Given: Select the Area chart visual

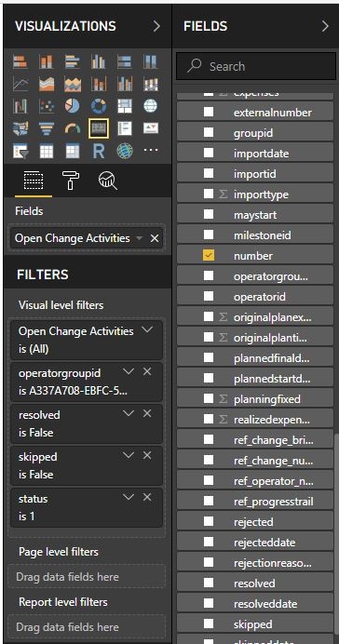Looking at the screenshot, I should pos(46,84).
